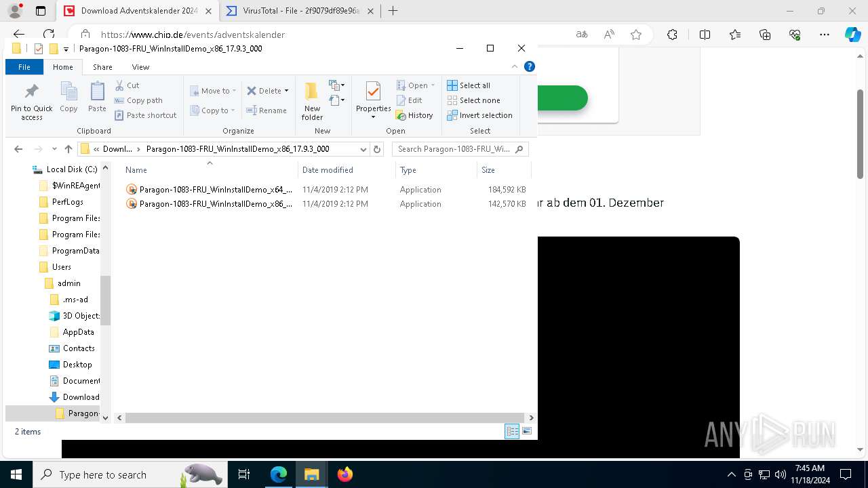
Task: Switch to the Share ribbon tab
Action: point(102,67)
